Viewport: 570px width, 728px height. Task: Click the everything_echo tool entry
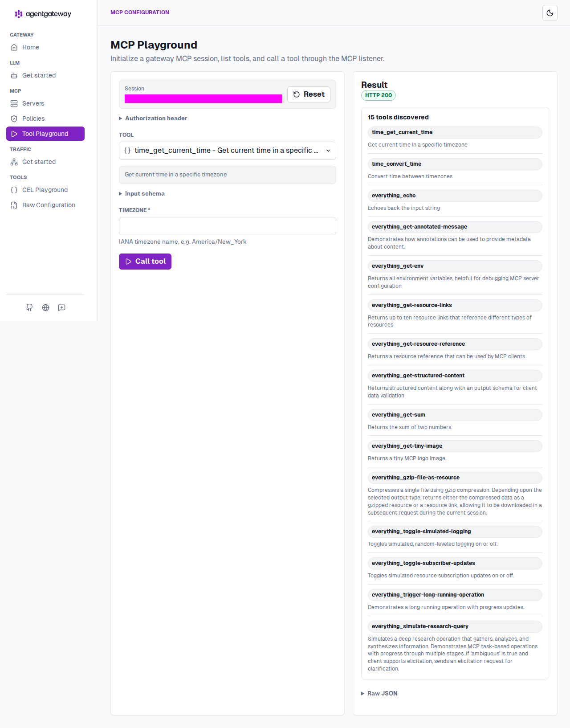(455, 196)
